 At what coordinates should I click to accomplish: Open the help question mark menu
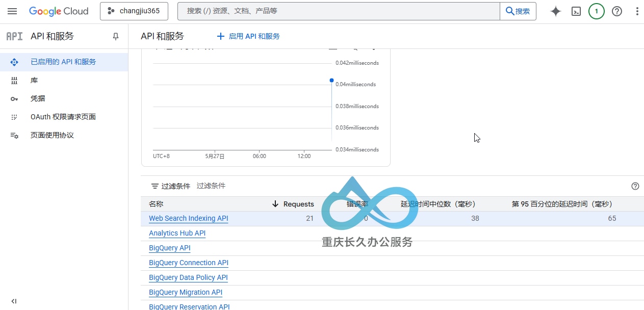617,11
